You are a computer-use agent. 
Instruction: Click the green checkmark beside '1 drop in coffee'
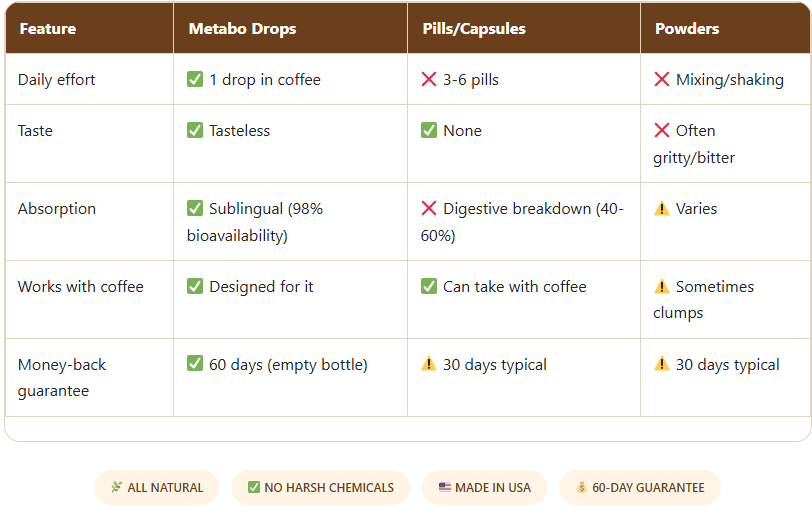tap(195, 79)
